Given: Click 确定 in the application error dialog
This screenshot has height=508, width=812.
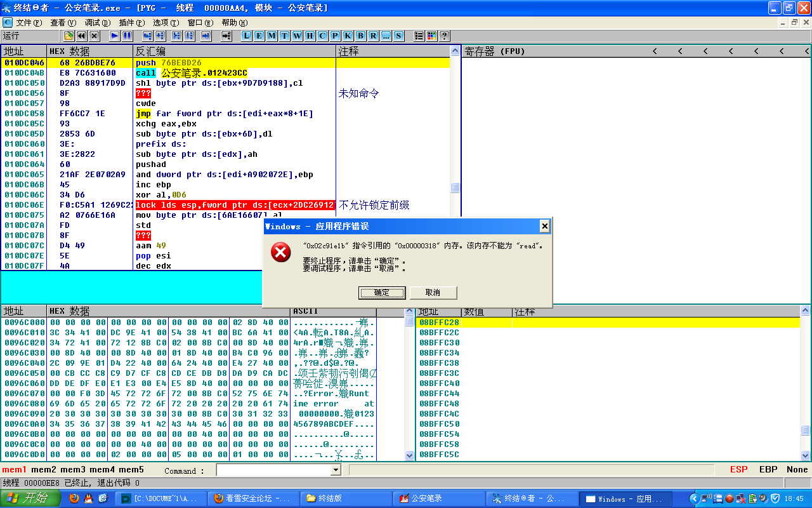Looking at the screenshot, I should [x=382, y=293].
